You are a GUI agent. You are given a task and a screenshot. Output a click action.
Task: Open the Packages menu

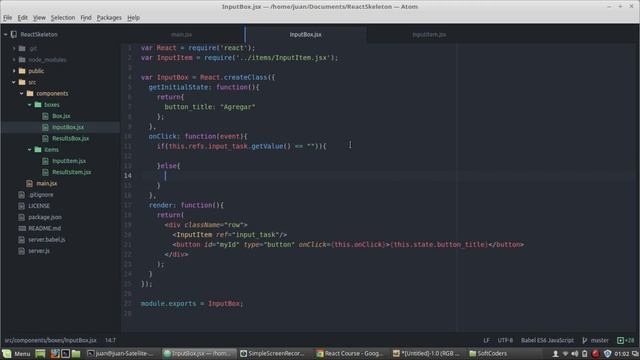109,18
